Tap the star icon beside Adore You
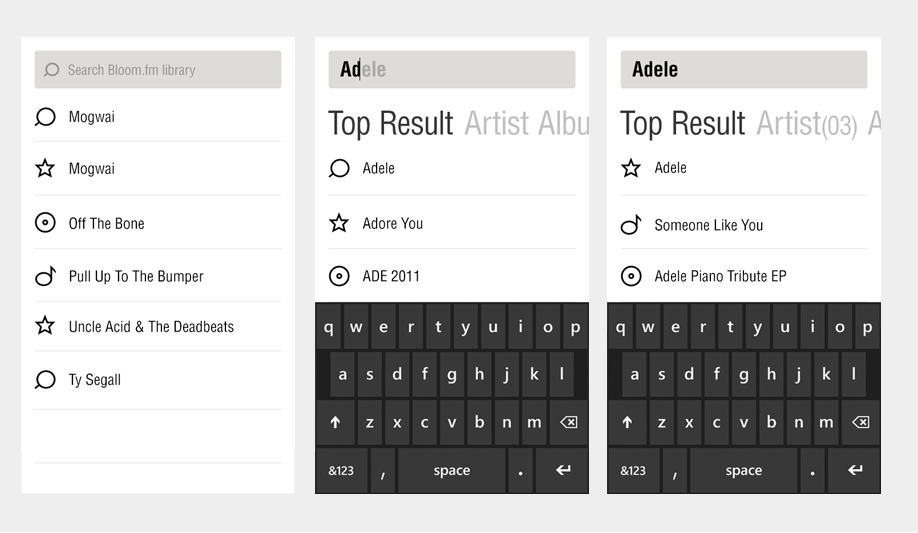 339,223
